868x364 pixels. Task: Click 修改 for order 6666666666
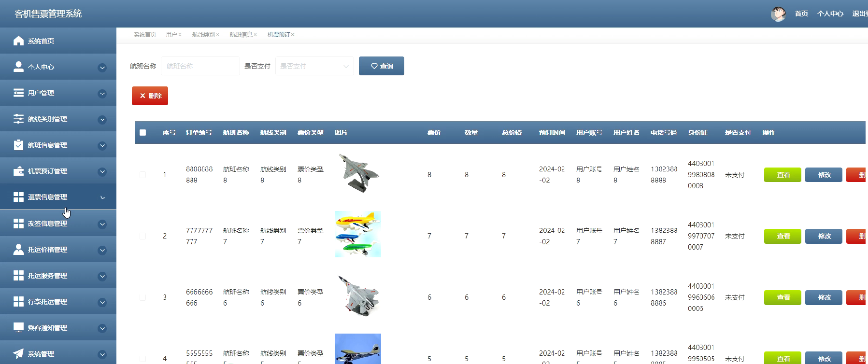coord(824,297)
